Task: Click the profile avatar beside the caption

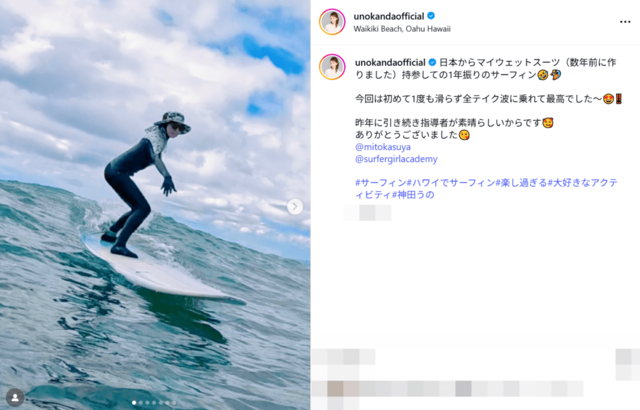Action: tap(332, 67)
